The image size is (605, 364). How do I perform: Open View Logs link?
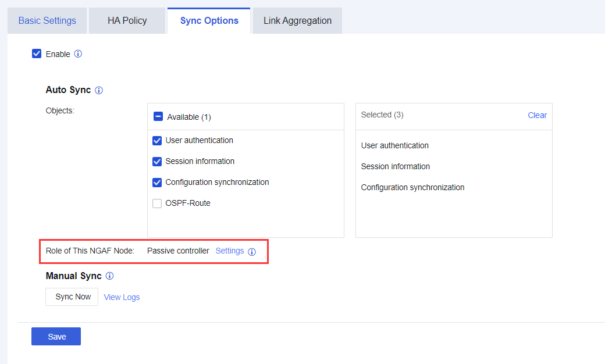pos(122,297)
